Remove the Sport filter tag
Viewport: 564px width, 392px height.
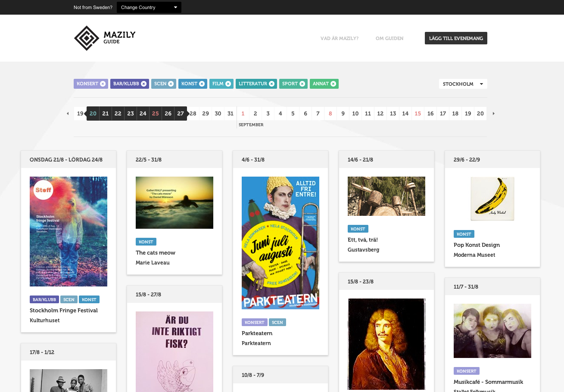coord(302,84)
